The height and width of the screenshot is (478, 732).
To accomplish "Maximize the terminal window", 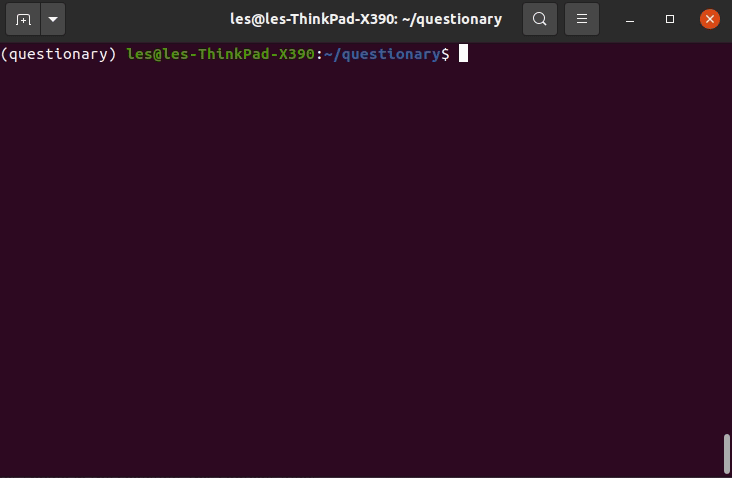I will click(x=670, y=19).
